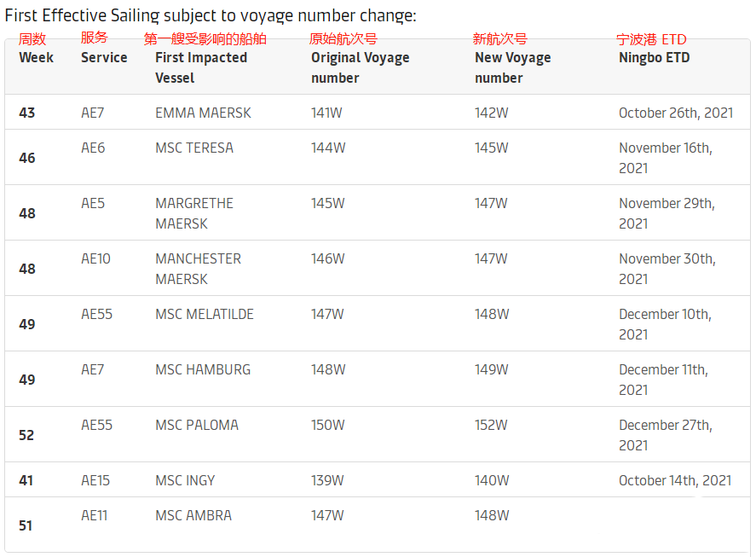Click the MSC INGY vessel name

pos(185,481)
